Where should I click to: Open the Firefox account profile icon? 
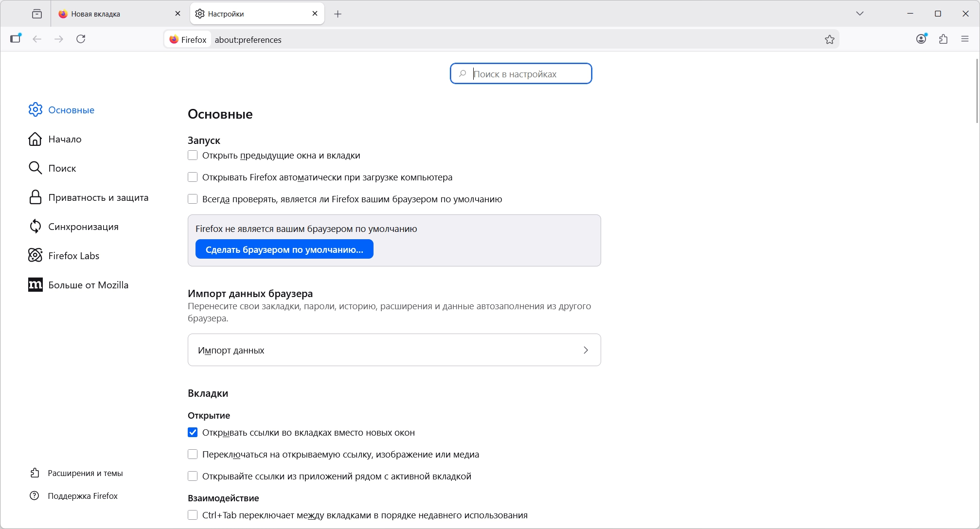click(x=921, y=39)
